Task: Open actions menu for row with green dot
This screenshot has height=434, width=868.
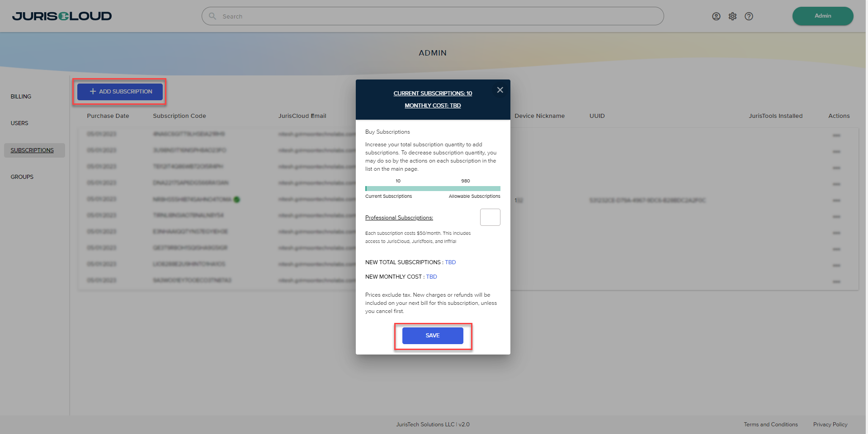Action: tap(836, 201)
